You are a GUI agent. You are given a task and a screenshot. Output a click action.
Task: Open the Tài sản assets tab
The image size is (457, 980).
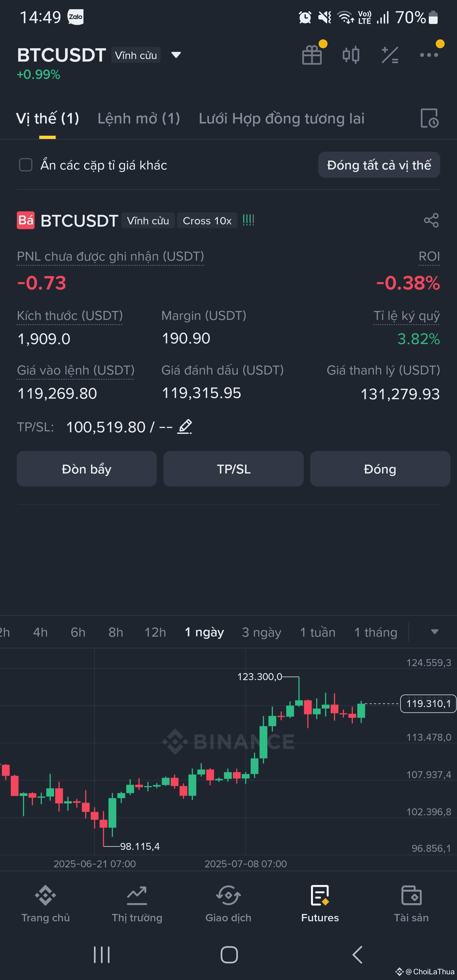(411, 904)
